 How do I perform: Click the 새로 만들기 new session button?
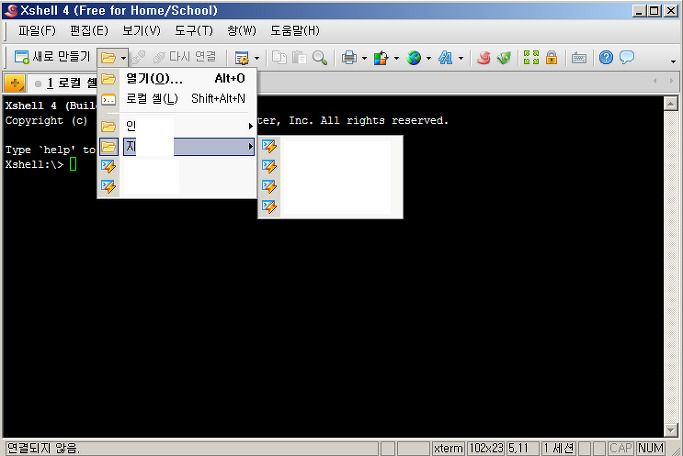pyautogui.click(x=52, y=57)
